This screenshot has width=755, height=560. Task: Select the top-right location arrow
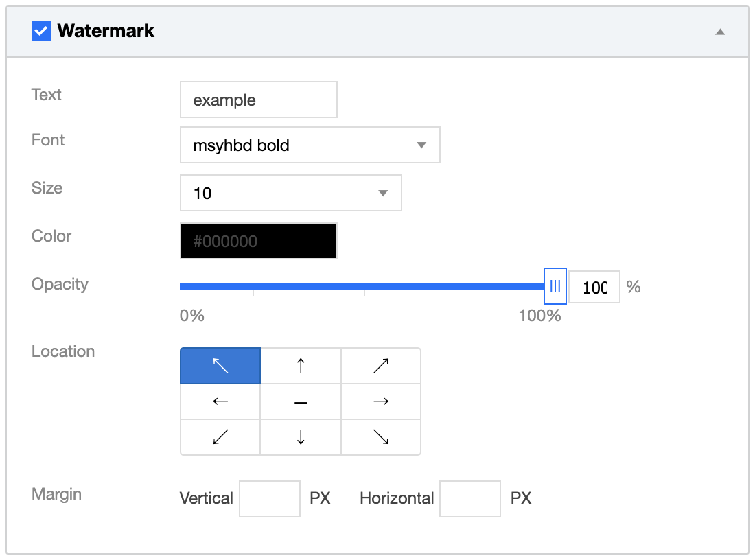(381, 366)
